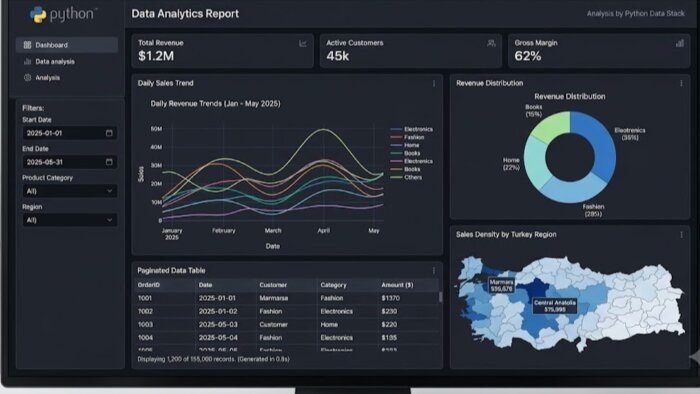
Task: Click the date cell 2025-01-01 in the table
Action: (x=217, y=298)
